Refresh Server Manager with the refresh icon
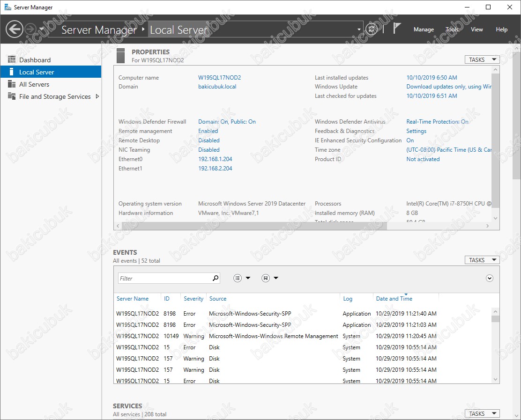The width and height of the screenshot is (521, 420). coord(372,29)
